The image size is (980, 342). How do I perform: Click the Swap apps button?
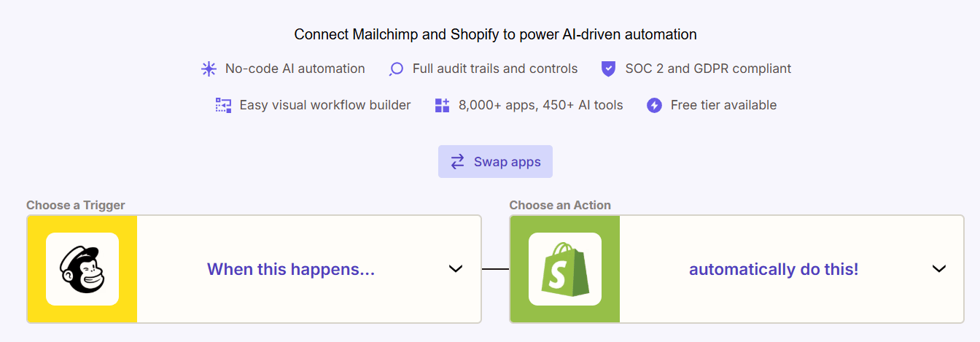[495, 162]
